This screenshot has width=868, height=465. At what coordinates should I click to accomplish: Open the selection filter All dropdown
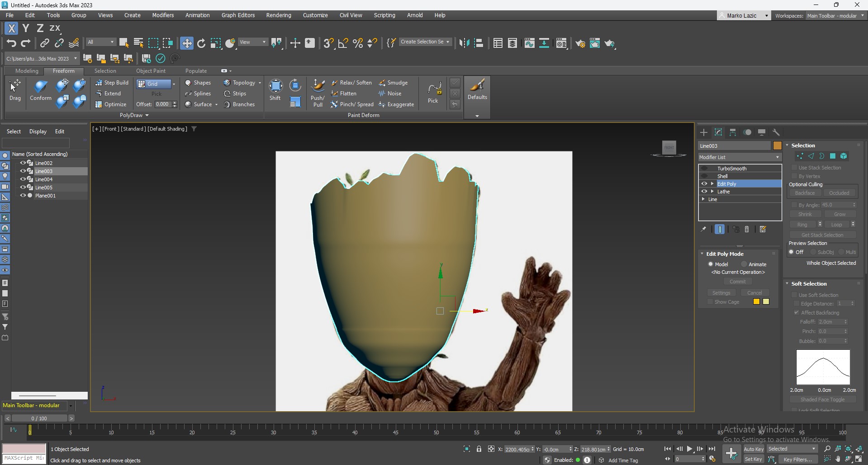(x=101, y=42)
